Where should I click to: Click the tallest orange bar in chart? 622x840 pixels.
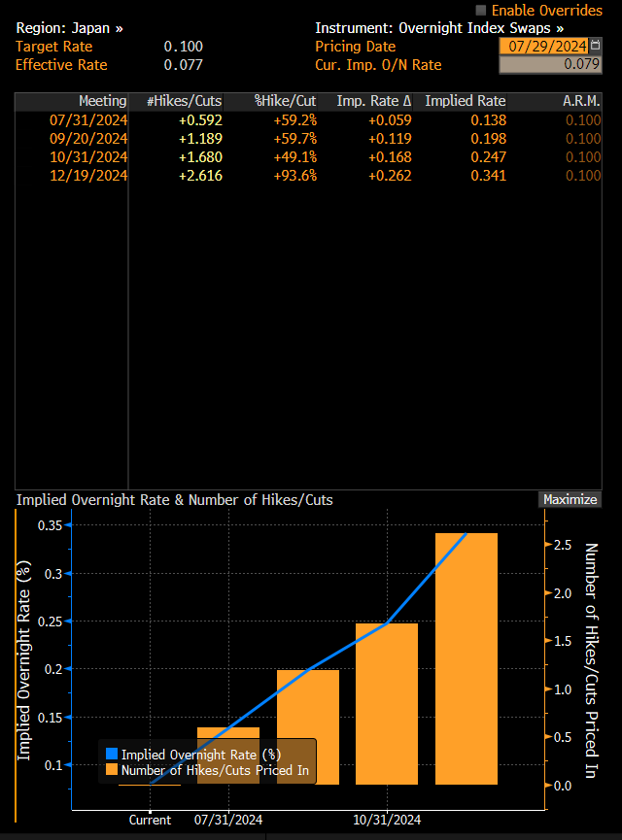[x=466, y=658]
